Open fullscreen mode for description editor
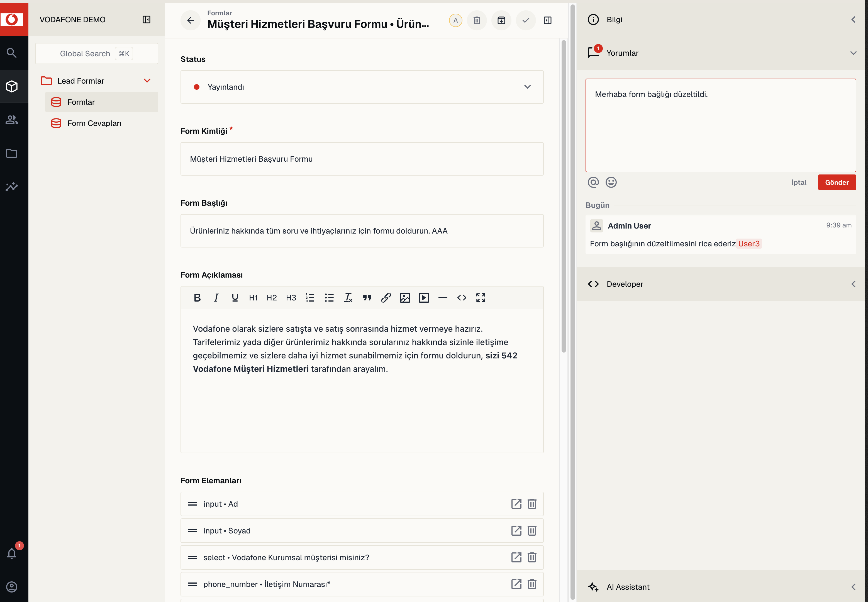This screenshot has height=602, width=868. [x=481, y=298]
